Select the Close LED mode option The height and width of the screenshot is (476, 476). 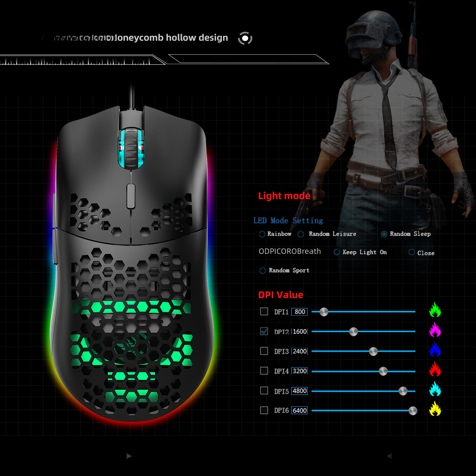pyautogui.click(x=412, y=252)
